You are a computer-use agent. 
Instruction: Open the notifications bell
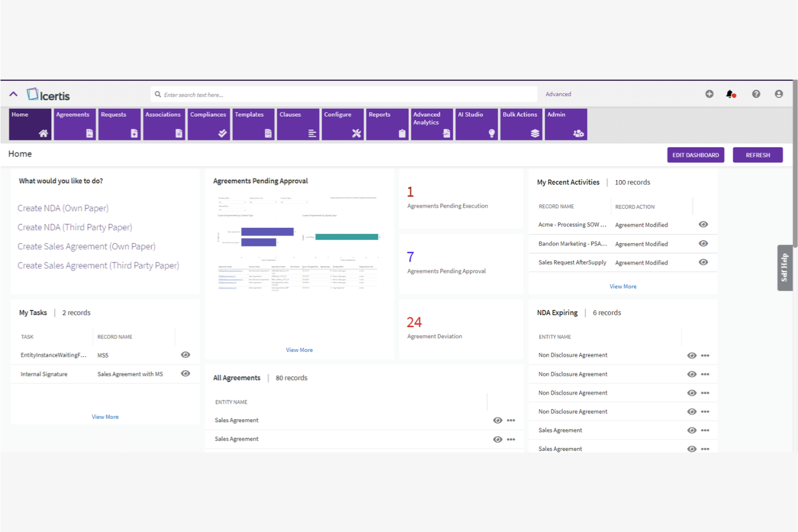pyautogui.click(x=731, y=94)
